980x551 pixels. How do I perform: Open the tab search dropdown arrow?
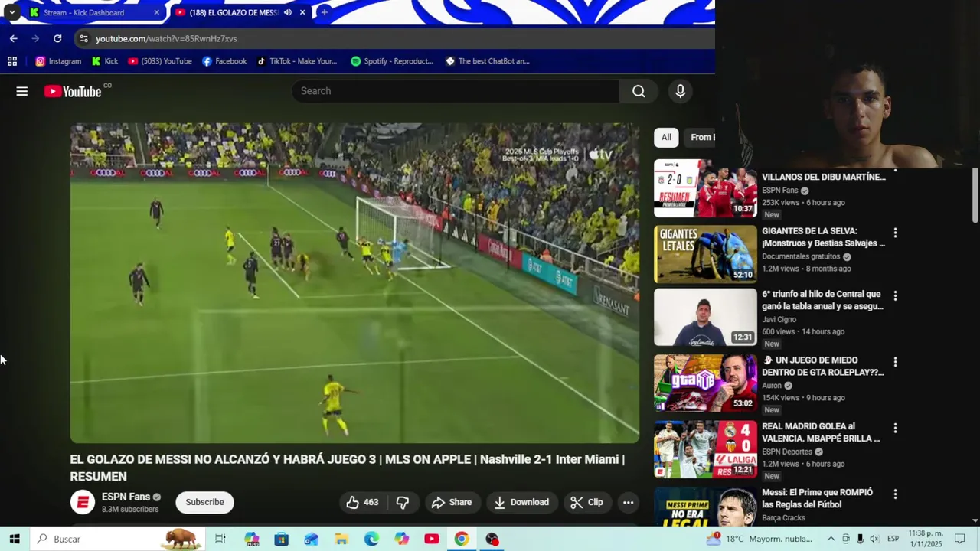[11, 12]
